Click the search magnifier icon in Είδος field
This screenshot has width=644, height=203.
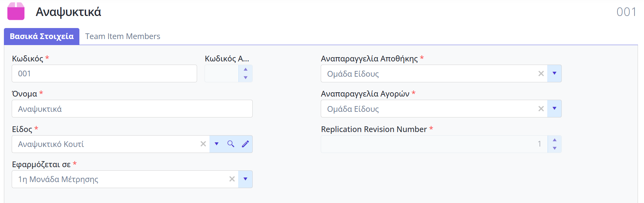[x=231, y=144]
